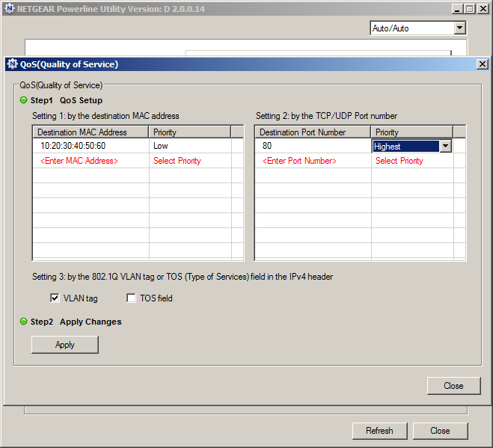
Task: Select the port number 80 cell
Action: tap(313, 146)
